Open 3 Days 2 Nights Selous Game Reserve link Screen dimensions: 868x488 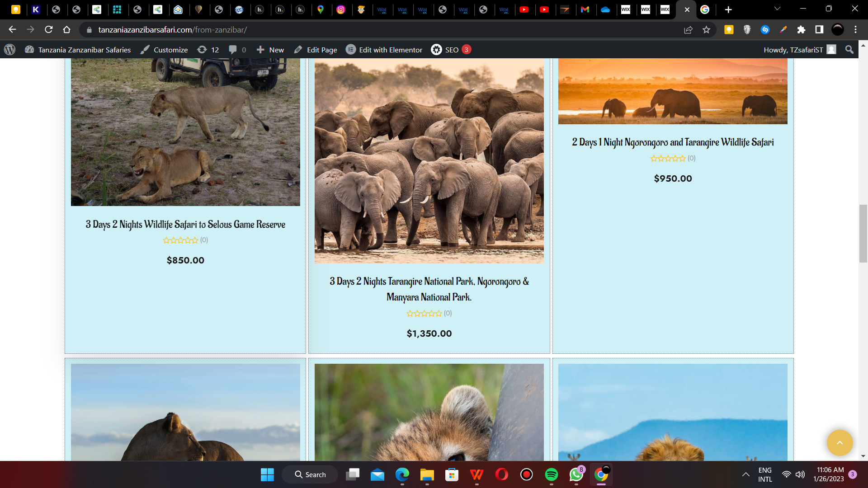pyautogui.click(x=185, y=225)
